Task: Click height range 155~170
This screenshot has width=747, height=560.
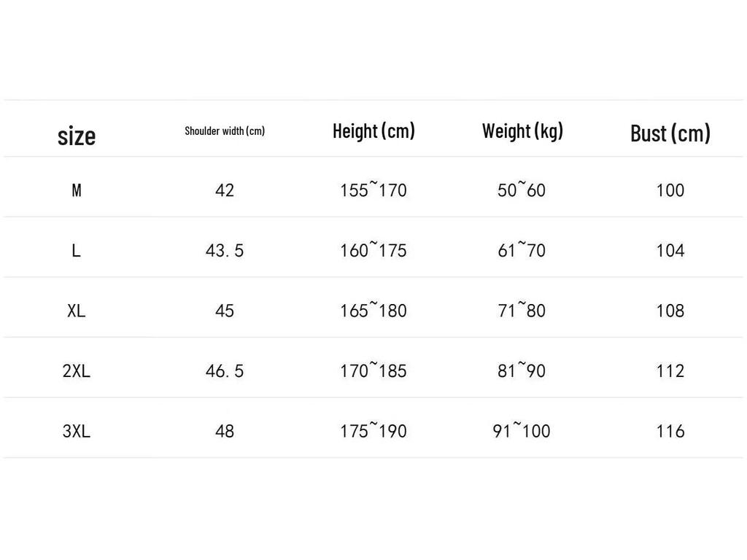Action: coord(373,190)
